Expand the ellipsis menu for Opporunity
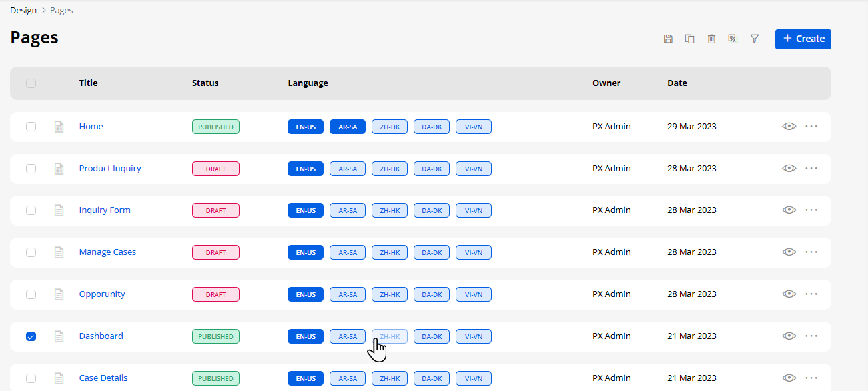The height and width of the screenshot is (391, 868). [811, 294]
